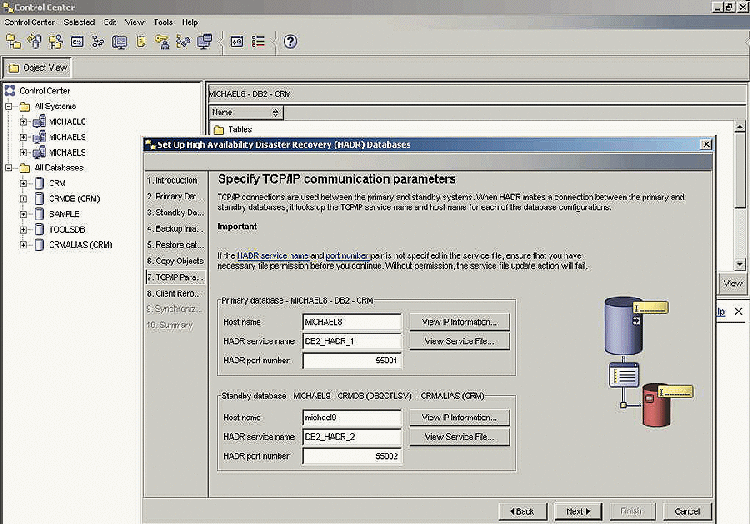Open the Replication Center toolbar icon
This screenshot has width=750, height=524.
point(34,42)
